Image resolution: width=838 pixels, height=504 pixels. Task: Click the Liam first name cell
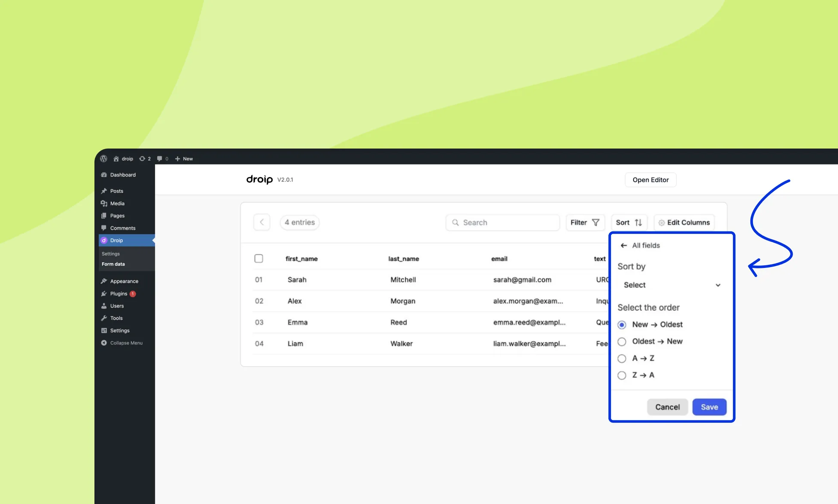click(x=295, y=344)
